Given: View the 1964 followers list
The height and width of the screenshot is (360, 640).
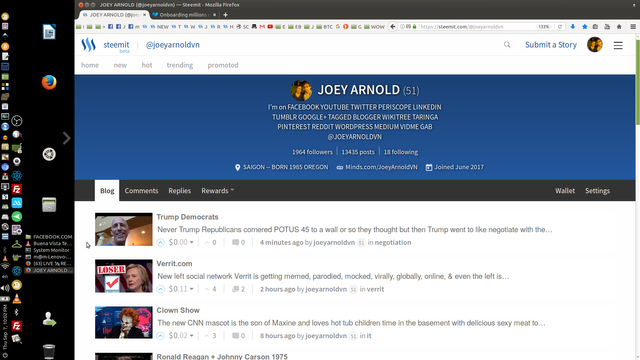Looking at the screenshot, I should click(312, 152).
